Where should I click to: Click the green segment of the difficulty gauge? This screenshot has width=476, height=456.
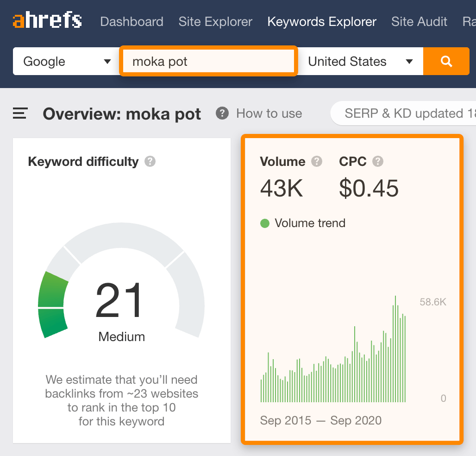(x=52, y=305)
